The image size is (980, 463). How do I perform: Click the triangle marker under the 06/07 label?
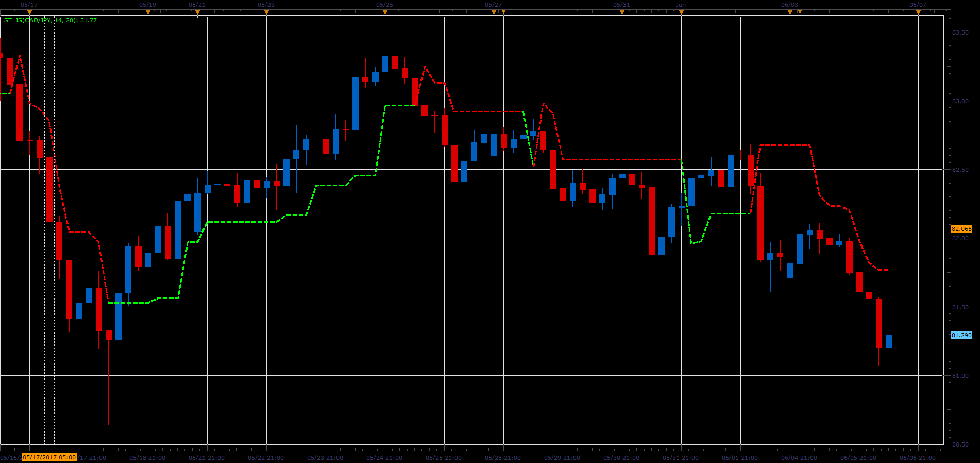[918, 12]
